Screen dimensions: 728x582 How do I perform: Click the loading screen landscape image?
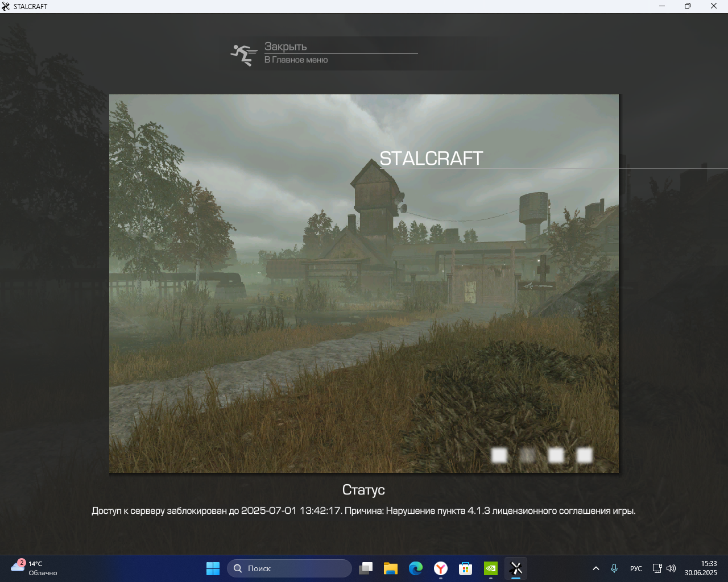364,284
